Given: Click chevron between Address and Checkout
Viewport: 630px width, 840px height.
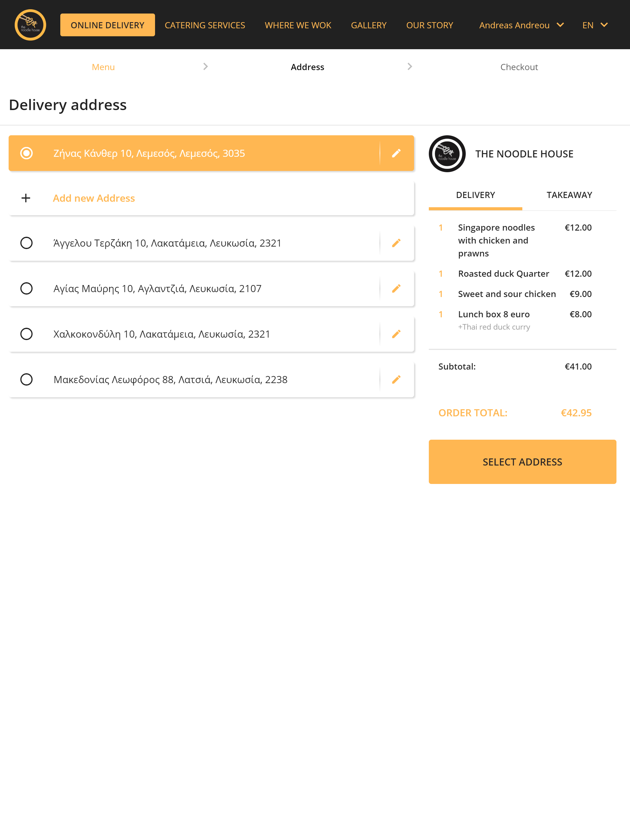Looking at the screenshot, I should click(x=410, y=66).
